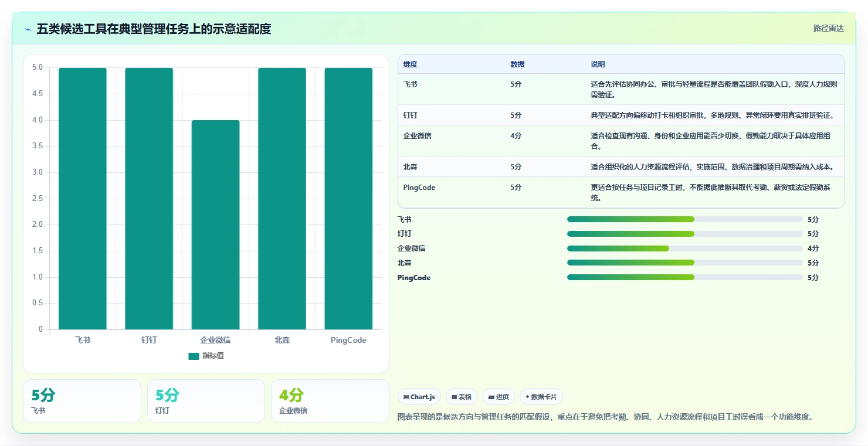Click the 5.0 y-axis value
The width and height of the screenshot is (868, 446).
[37, 67]
